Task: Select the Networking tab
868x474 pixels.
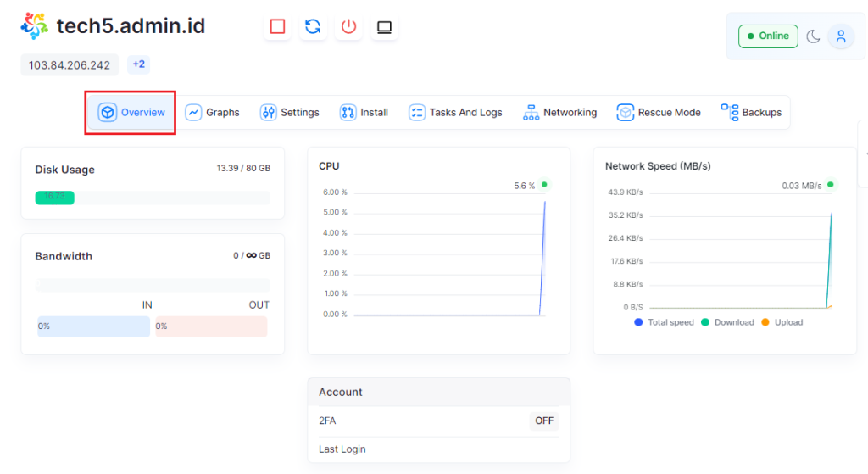Action: (560, 113)
